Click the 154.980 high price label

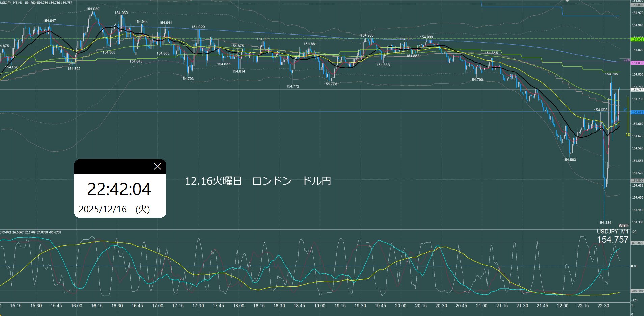93,9
